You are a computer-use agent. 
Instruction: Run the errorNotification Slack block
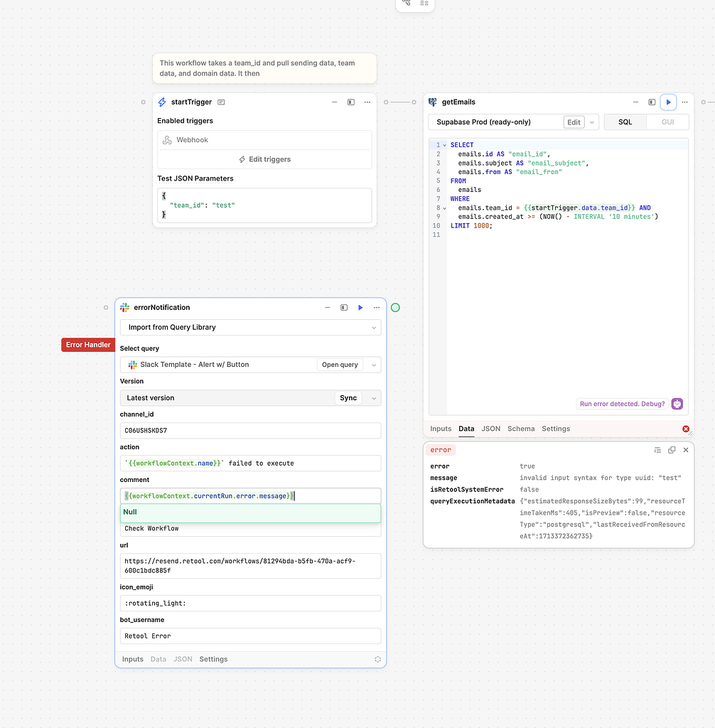pyautogui.click(x=360, y=307)
